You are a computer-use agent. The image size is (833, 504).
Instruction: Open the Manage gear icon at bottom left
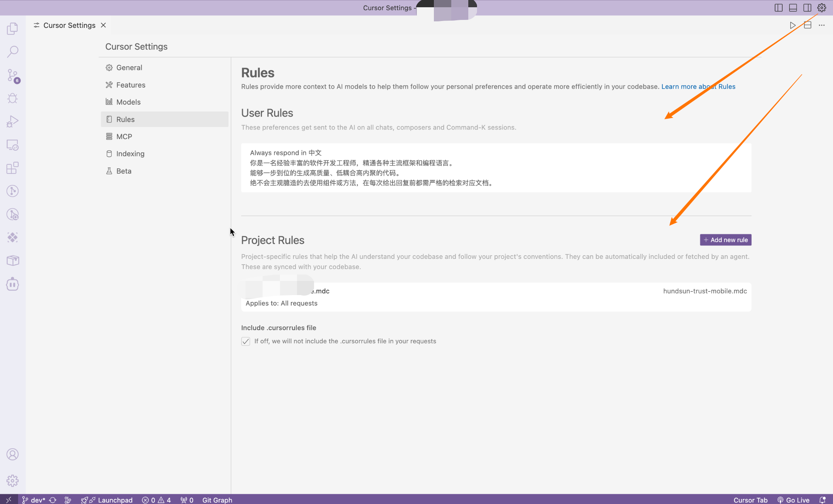[12, 481]
